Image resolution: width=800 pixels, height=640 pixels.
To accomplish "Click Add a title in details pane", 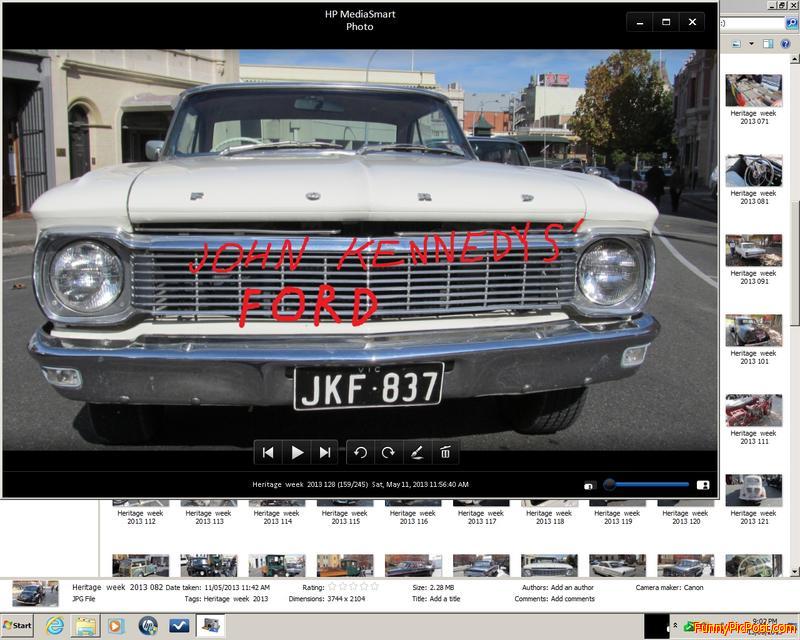I will click(x=445, y=599).
